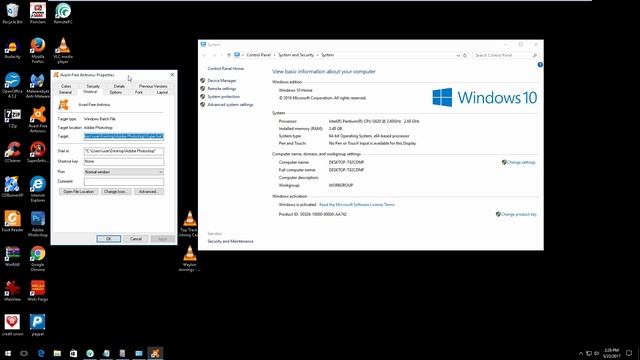Select the Adobe Photoshop desktop icon
Viewport: 640px width, 360px height.
point(38,224)
